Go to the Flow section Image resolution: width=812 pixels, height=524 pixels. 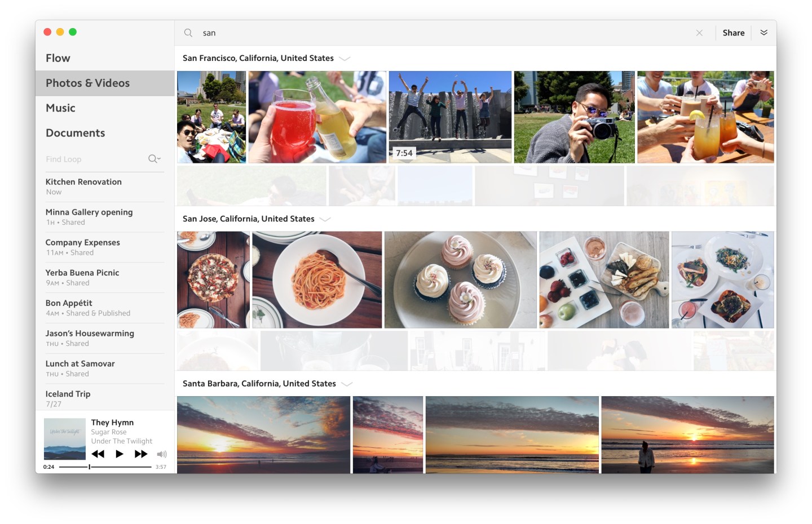pyautogui.click(x=58, y=58)
